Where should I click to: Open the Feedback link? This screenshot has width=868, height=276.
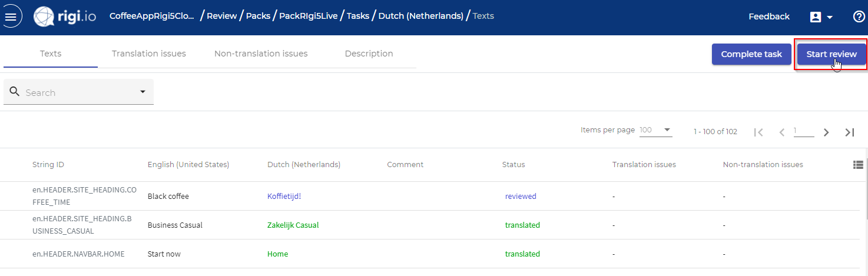tap(769, 16)
